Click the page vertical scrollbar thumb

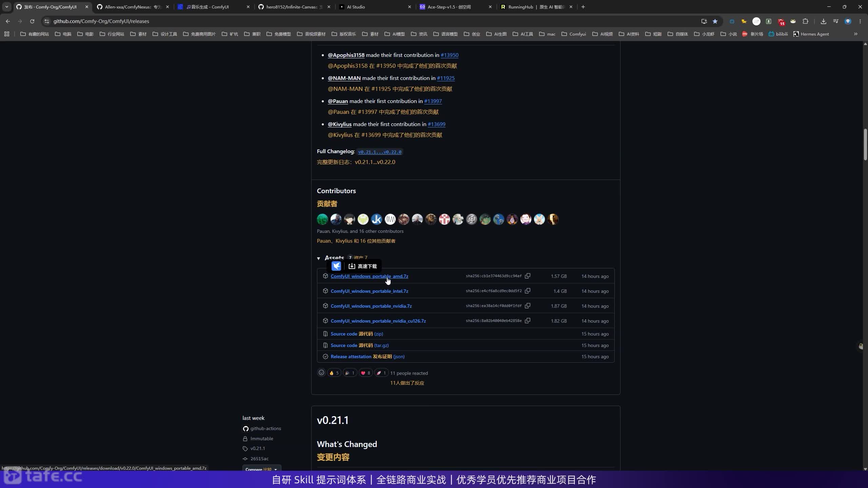[x=865, y=144]
